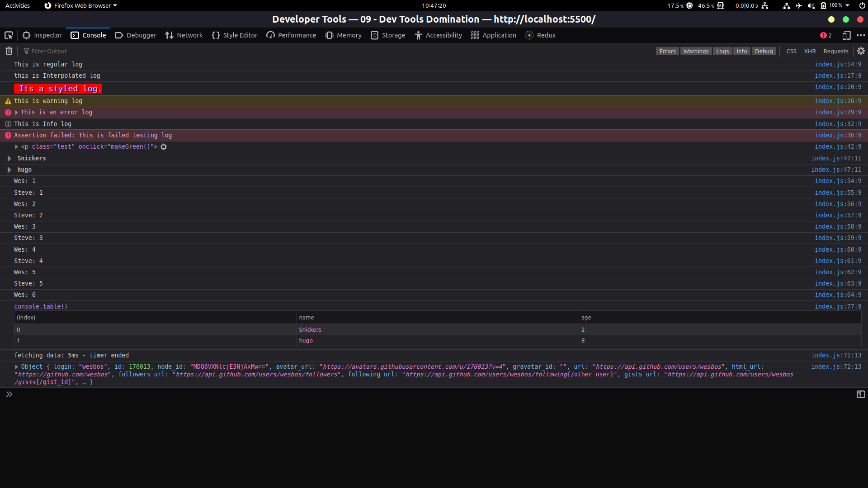The width and height of the screenshot is (868, 488).
Task: Open index.js:14:9 source link
Action: click(838, 64)
